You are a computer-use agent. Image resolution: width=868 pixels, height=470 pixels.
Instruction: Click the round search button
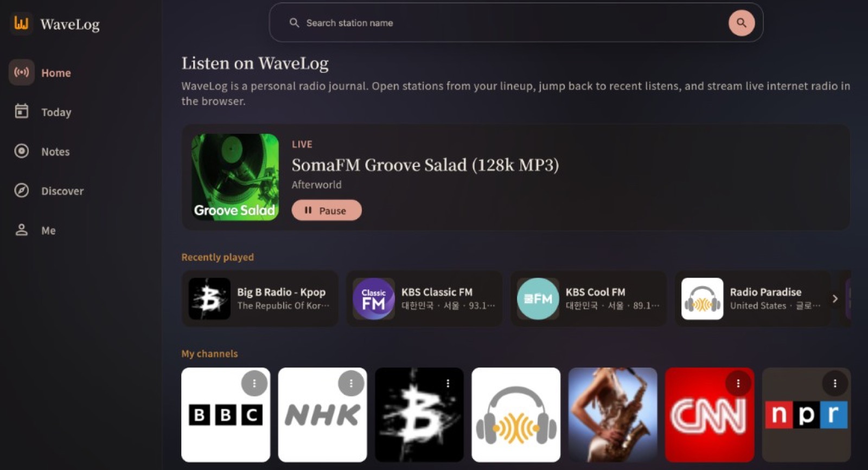(741, 23)
